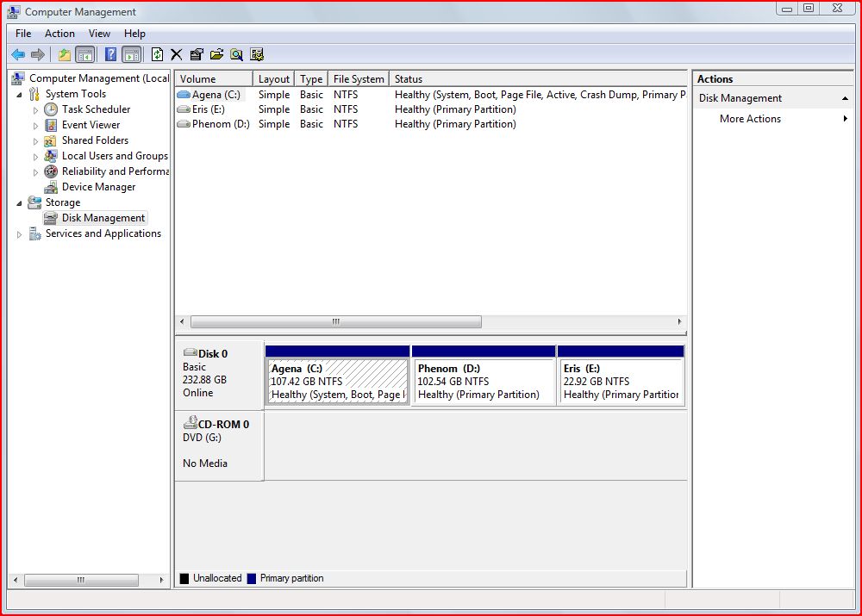Viewport: 862px width, 616px height.
Task: Click the Refresh toolbar icon
Action: point(157,55)
